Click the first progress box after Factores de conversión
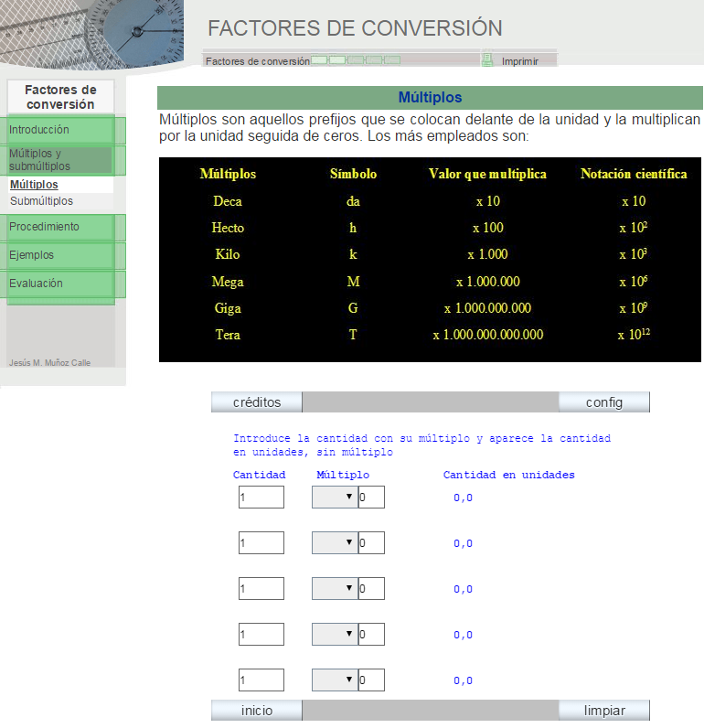 coord(319,60)
